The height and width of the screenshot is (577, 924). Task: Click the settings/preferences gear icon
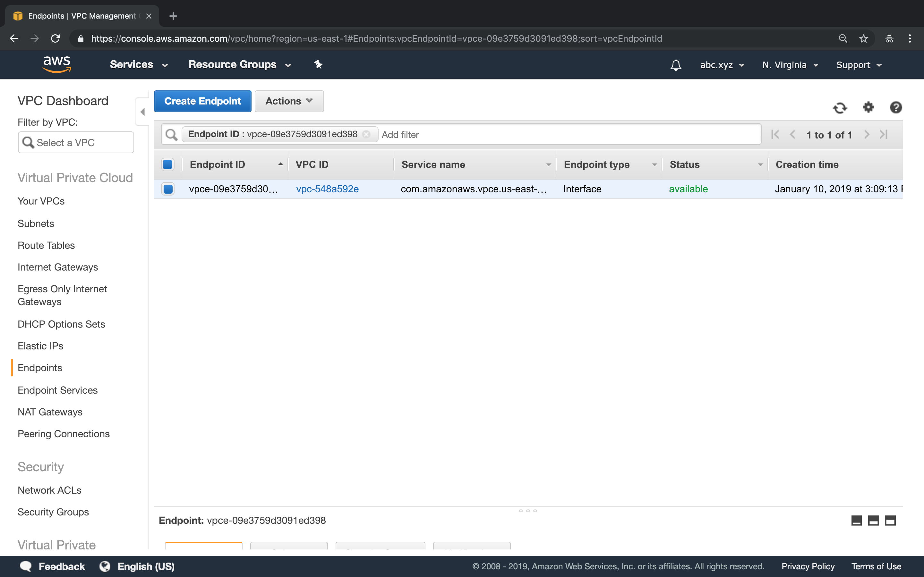869,107
